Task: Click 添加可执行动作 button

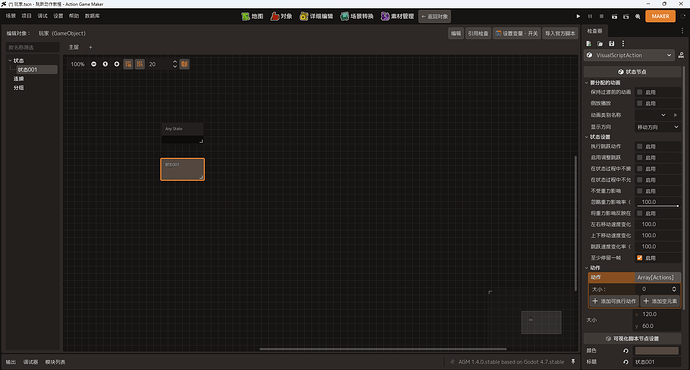Action: coord(614,301)
